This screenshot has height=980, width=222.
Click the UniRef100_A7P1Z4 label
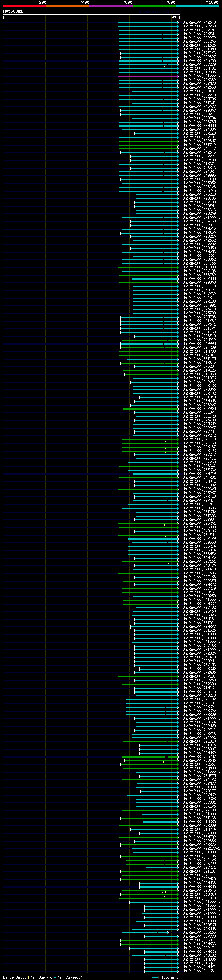click(199, 948)
